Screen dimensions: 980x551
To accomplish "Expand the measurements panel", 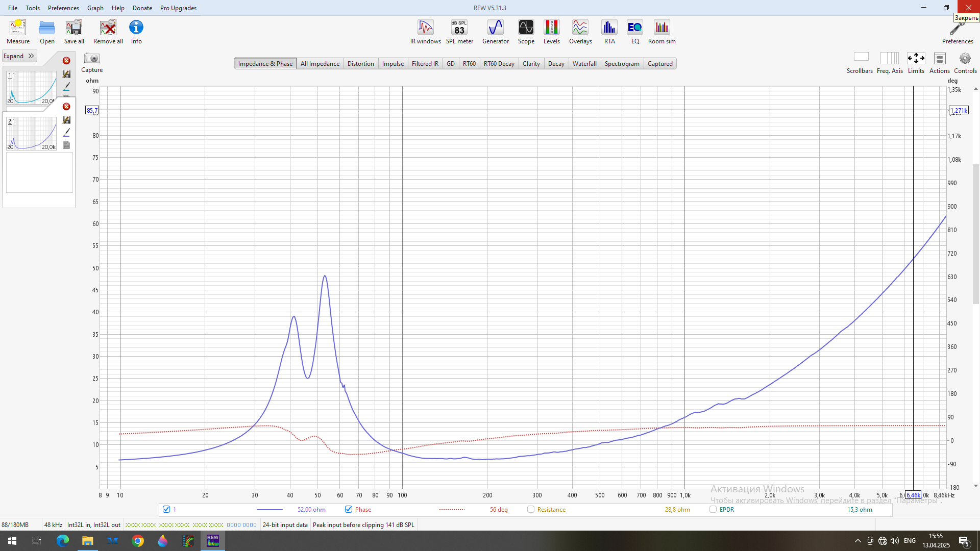I will pyautogui.click(x=19, y=56).
